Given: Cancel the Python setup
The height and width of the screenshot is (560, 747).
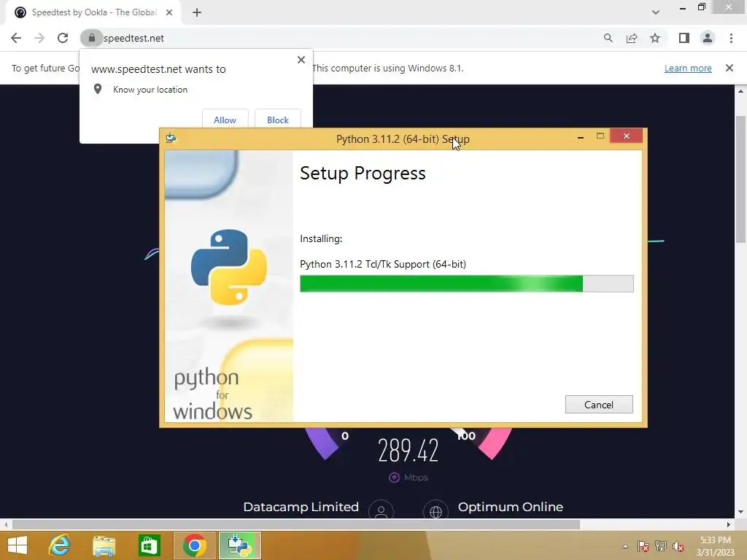Looking at the screenshot, I should 599,404.
